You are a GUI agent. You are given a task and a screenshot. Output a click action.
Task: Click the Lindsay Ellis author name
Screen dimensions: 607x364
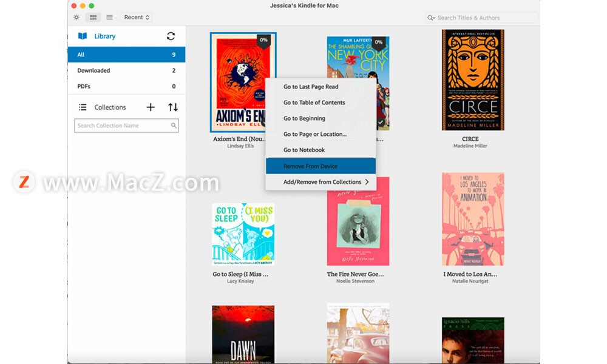240,146
